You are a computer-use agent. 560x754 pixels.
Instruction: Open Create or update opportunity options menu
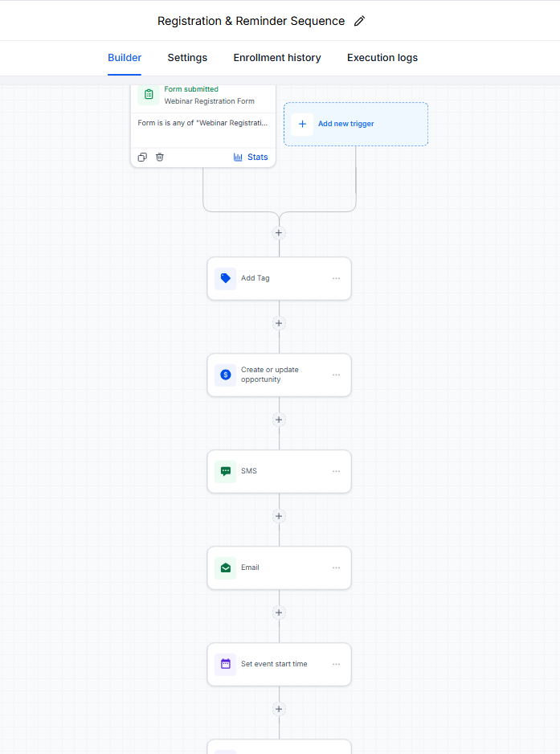(336, 375)
